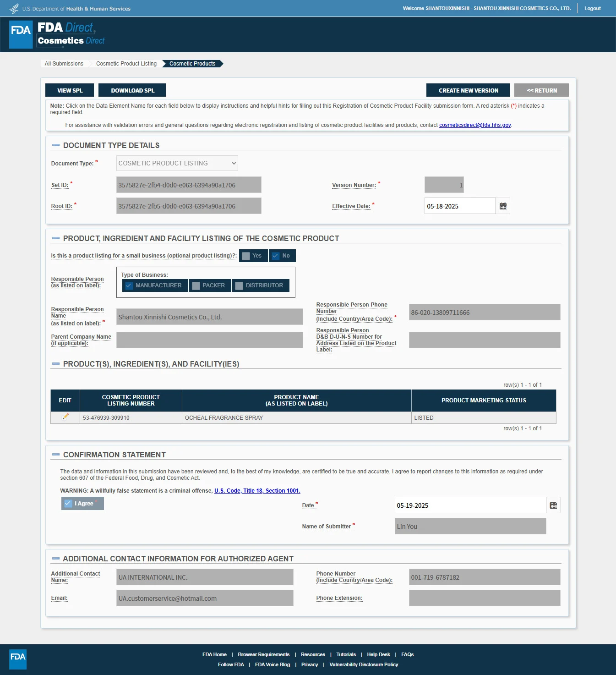Tick the DISTRIBUTOR business type checkbox

[x=239, y=285]
